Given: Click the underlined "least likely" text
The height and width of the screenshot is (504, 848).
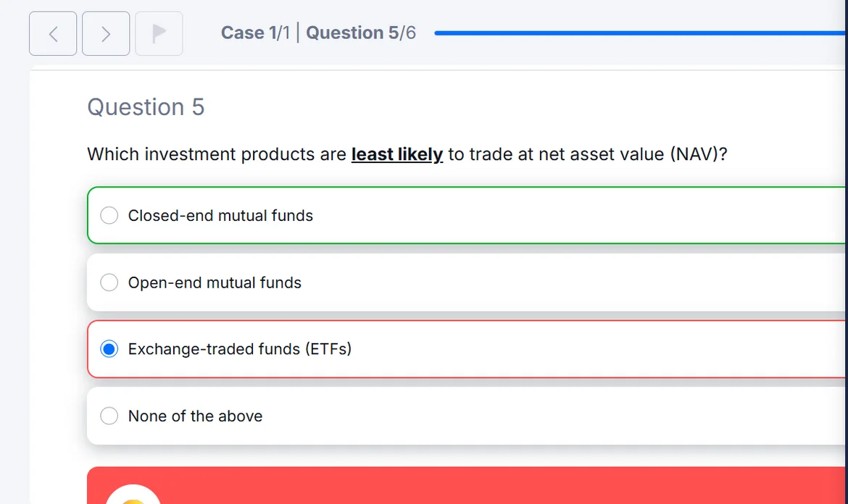Looking at the screenshot, I should pyautogui.click(x=396, y=154).
